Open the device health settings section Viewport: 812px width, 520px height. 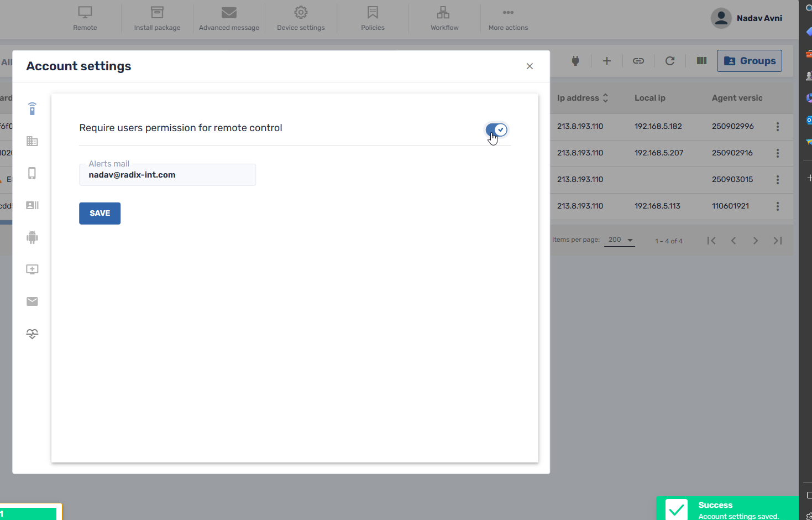pos(32,334)
